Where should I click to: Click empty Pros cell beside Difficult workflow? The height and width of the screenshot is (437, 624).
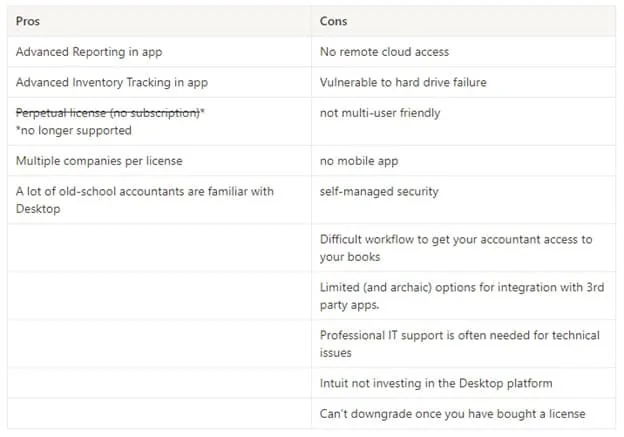159,248
